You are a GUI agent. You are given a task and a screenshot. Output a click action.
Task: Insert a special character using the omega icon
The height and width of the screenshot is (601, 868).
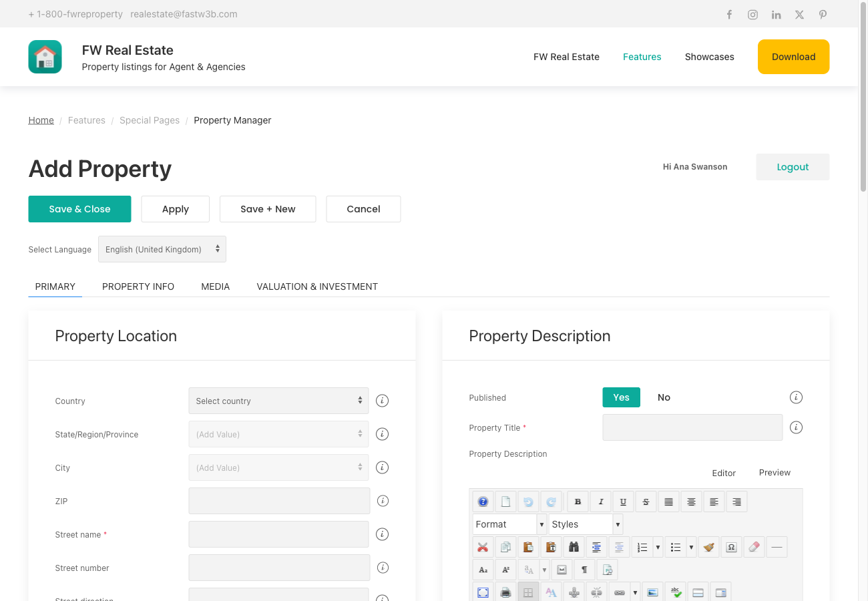tap(731, 546)
